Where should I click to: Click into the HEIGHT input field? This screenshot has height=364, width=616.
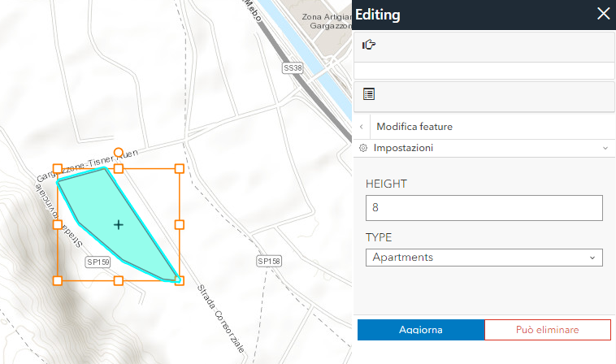(x=484, y=208)
